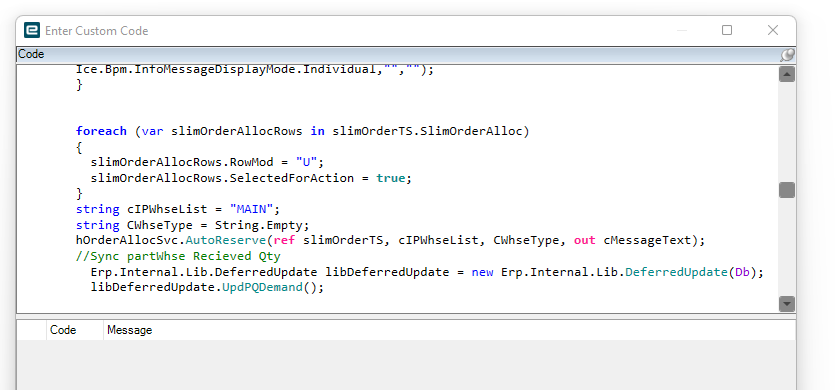835x390 pixels.
Task: Click the string cIPWhseList = "MAIN" line
Action: tap(178, 209)
